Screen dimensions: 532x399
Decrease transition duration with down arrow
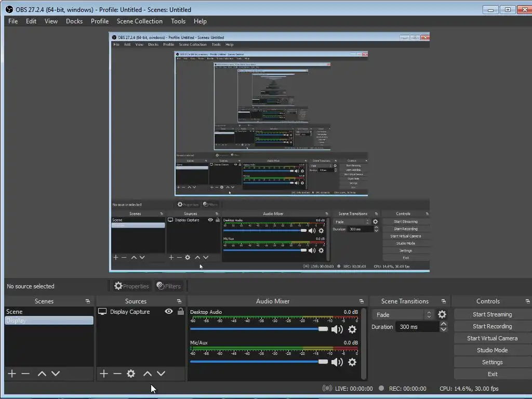tap(444, 329)
